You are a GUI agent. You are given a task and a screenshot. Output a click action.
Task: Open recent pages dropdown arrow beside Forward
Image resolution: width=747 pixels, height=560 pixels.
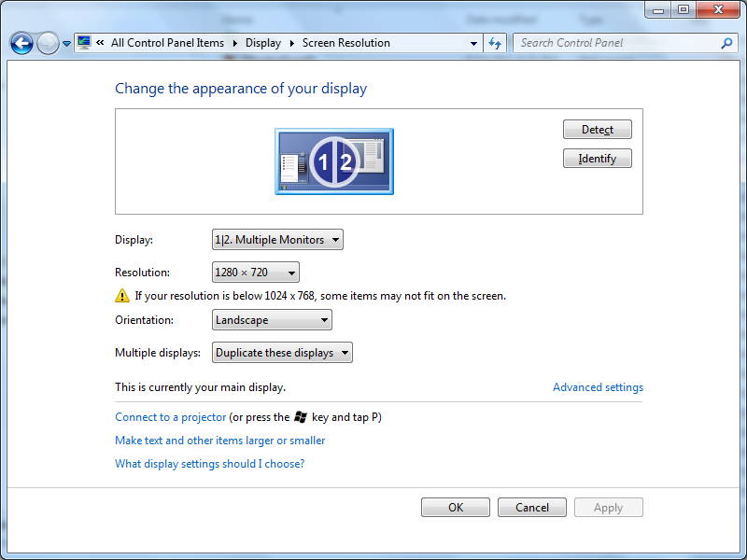tap(66, 44)
